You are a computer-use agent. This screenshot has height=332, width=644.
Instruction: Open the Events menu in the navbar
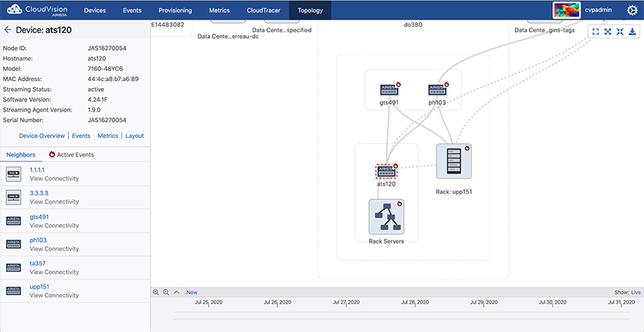click(x=132, y=10)
